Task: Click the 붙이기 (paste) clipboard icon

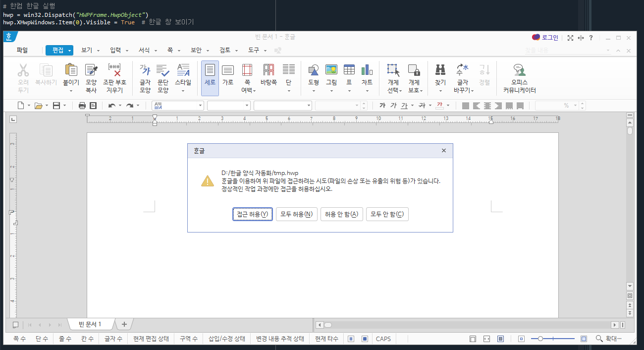Action: [71, 70]
